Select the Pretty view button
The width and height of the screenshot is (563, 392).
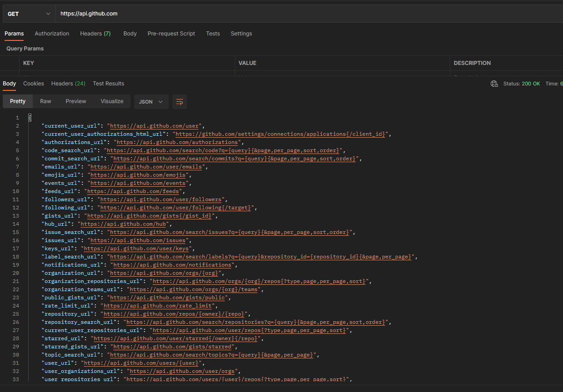click(18, 101)
